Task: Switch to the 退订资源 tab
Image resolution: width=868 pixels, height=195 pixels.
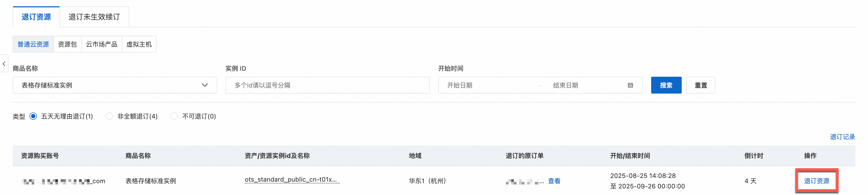Action: point(36,17)
